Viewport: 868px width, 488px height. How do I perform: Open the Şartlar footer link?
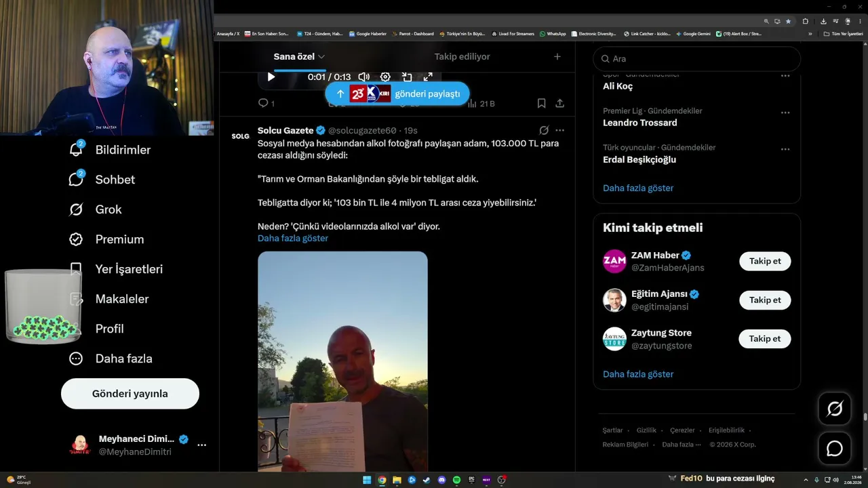[x=612, y=430]
